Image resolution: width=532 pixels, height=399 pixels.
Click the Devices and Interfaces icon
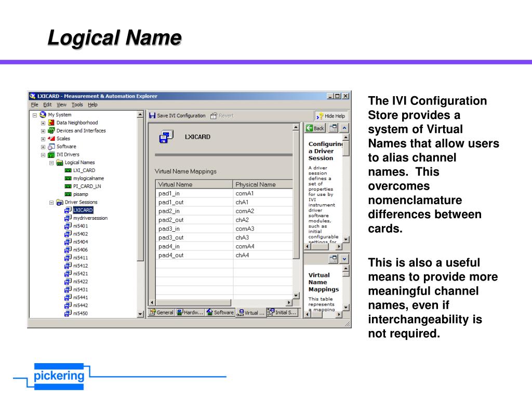pyautogui.click(x=51, y=130)
